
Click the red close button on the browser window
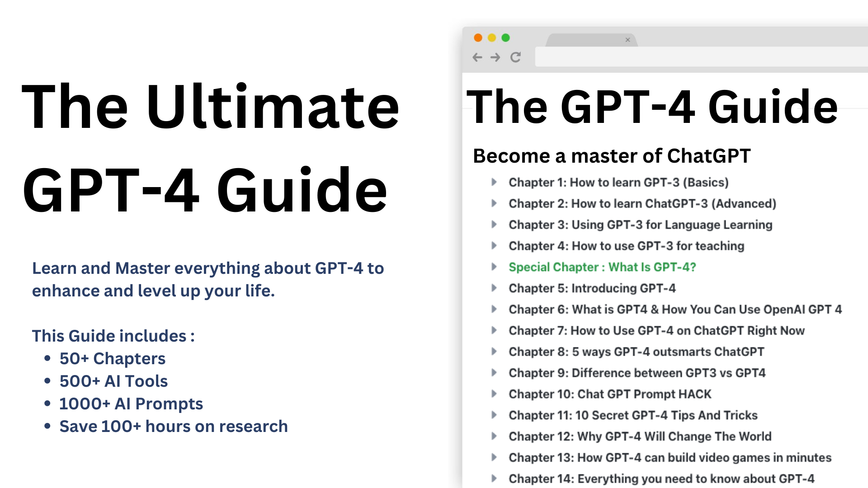pyautogui.click(x=478, y=38)
